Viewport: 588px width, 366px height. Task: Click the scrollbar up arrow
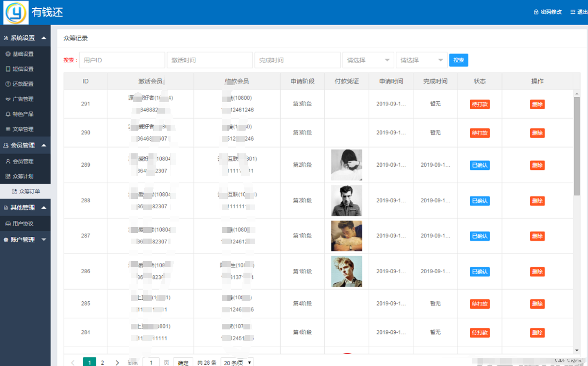pyautogui.click(x=577, y=94)
